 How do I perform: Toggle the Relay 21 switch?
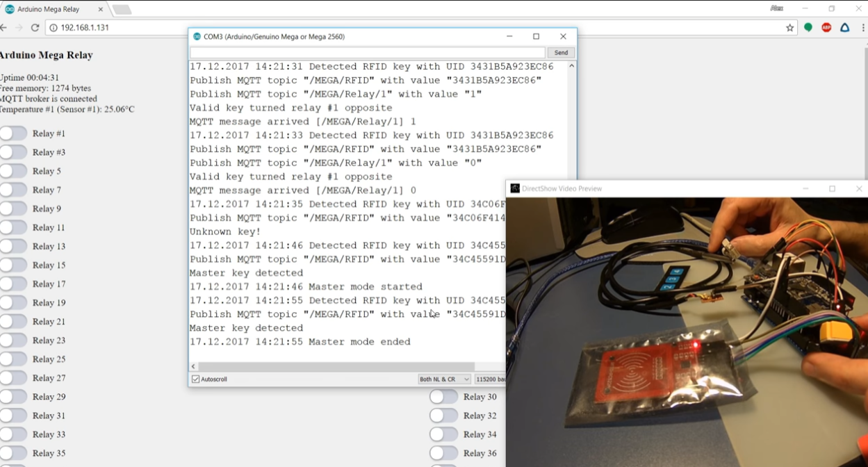[13, 321]
